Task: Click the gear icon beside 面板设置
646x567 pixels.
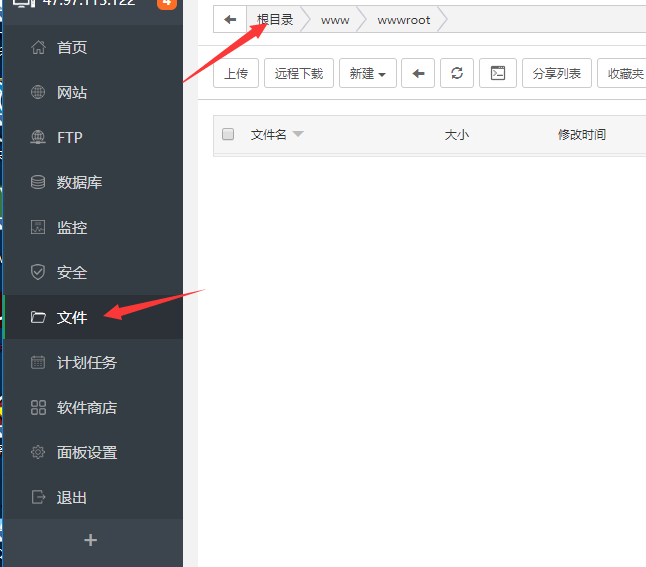Action: (38, 452)
